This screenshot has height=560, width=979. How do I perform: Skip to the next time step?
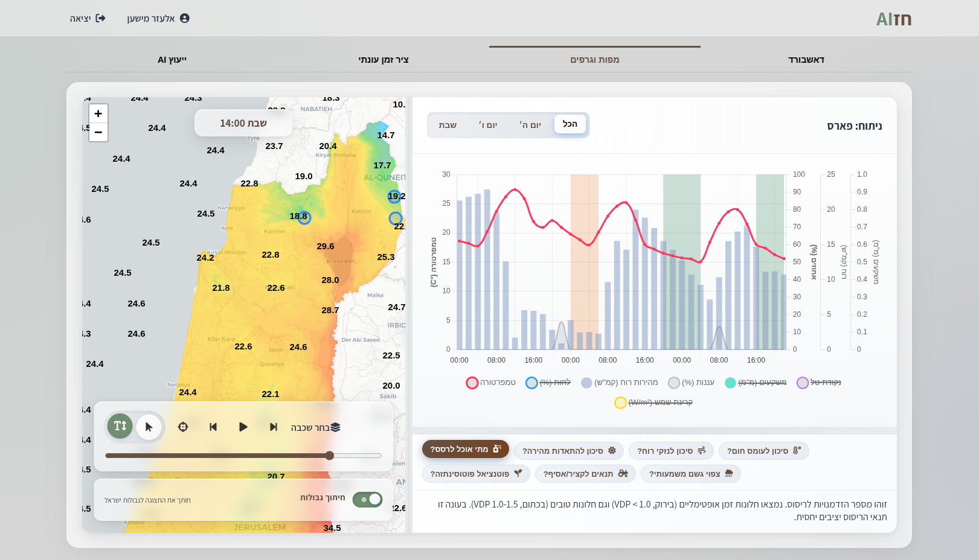[x=273, y=427]
